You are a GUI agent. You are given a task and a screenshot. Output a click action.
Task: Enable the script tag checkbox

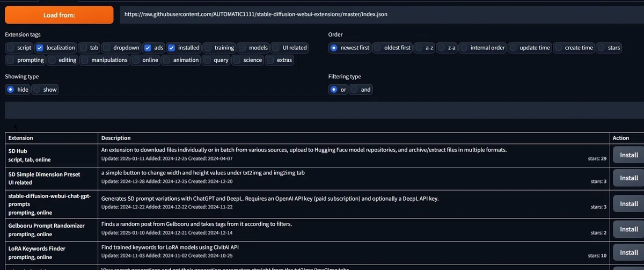pyautogui.click(x=11, y=48)
